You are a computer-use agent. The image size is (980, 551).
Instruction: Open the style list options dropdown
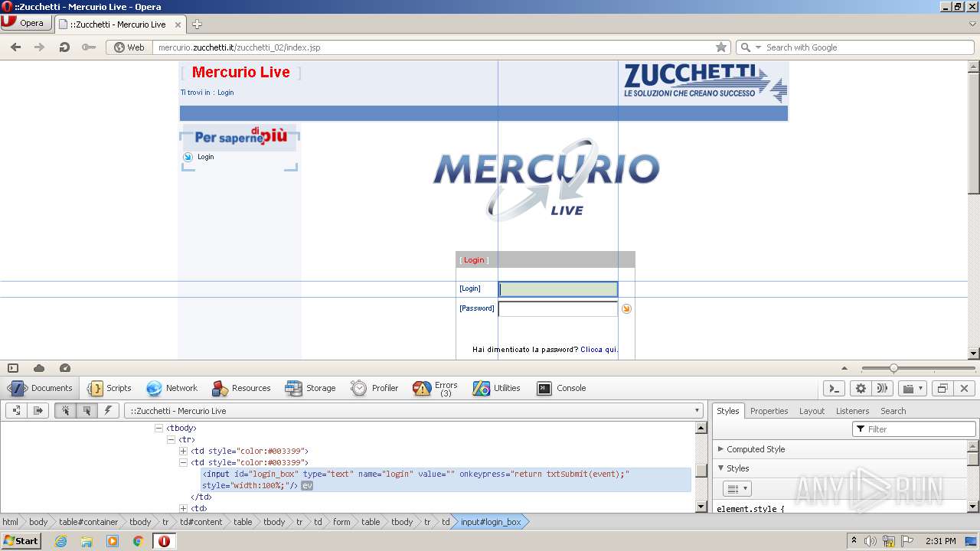point(737,488)
